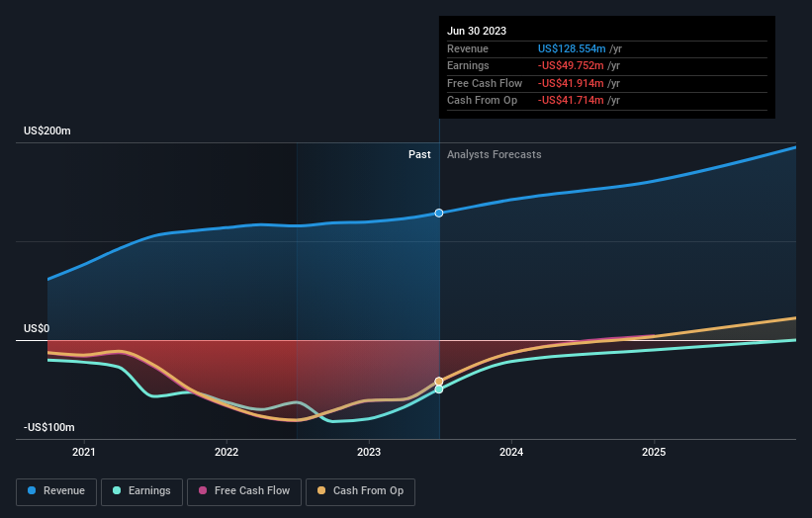Toggle the Cash From Op legend series

coord(360,491)
